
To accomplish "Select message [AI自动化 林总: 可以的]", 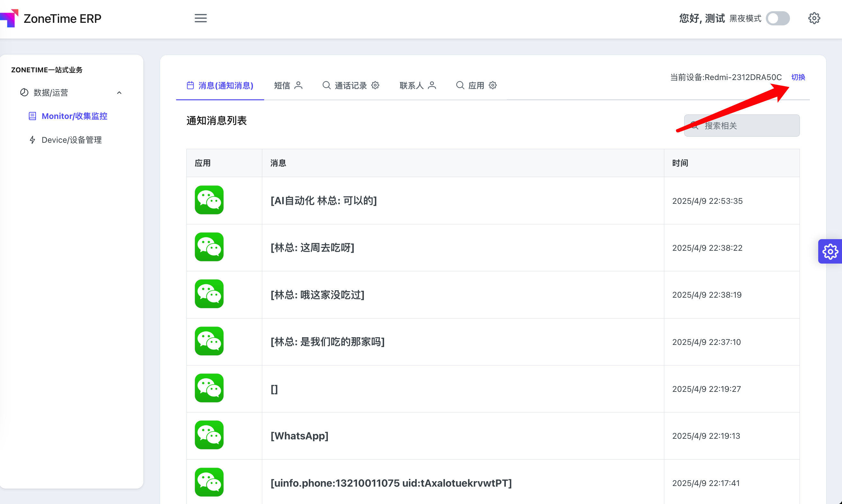I will 324,201.
